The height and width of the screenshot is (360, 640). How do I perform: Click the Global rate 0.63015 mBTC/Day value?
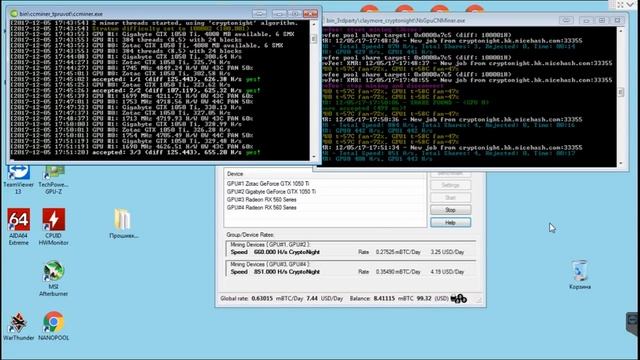pos(277,299)
